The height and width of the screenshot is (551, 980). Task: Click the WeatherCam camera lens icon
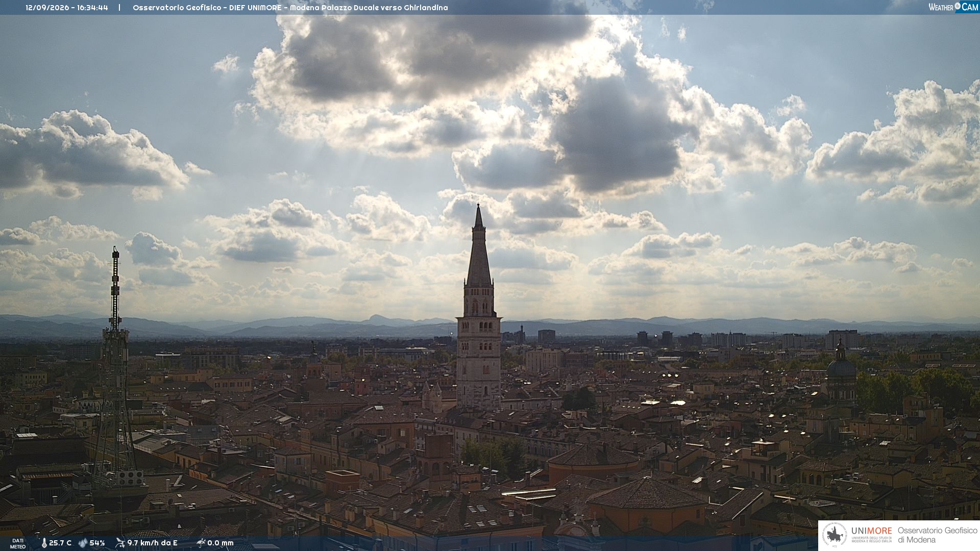click(x=958, y=6)
